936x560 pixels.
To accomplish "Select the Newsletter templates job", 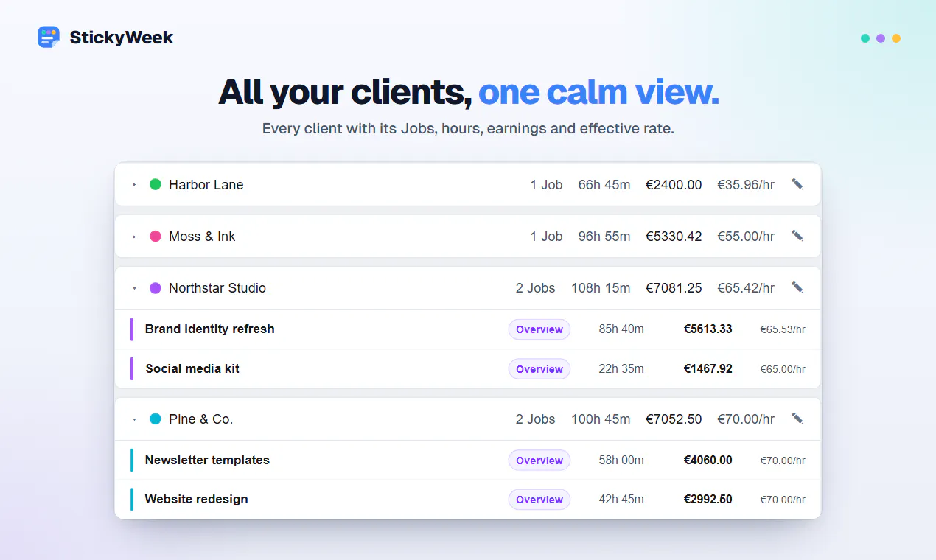I will [207, 460].
